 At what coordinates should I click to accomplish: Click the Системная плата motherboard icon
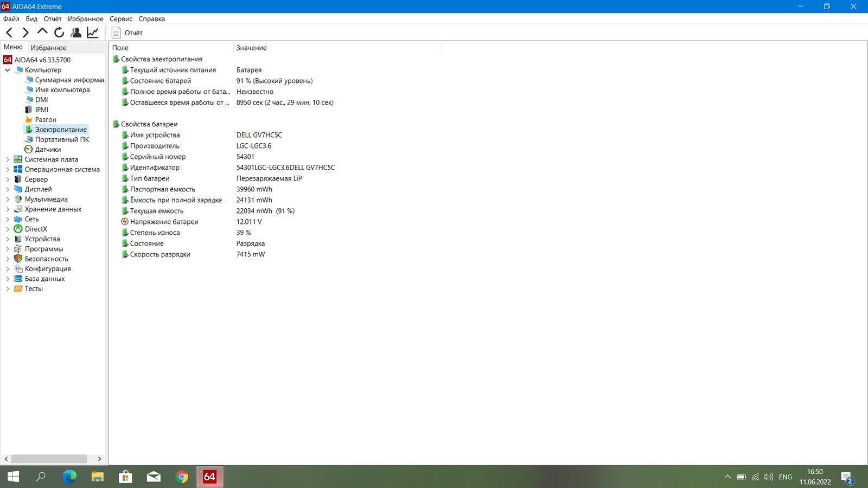coord(18,159)
